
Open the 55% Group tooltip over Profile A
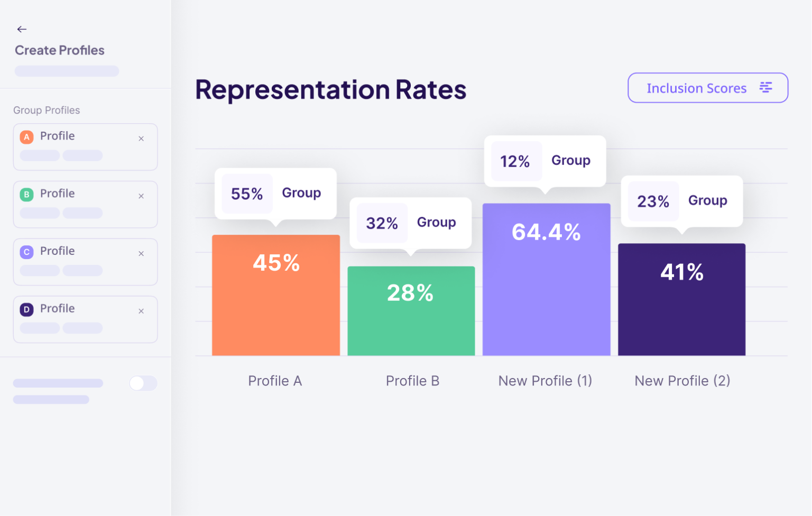point(275,193)
